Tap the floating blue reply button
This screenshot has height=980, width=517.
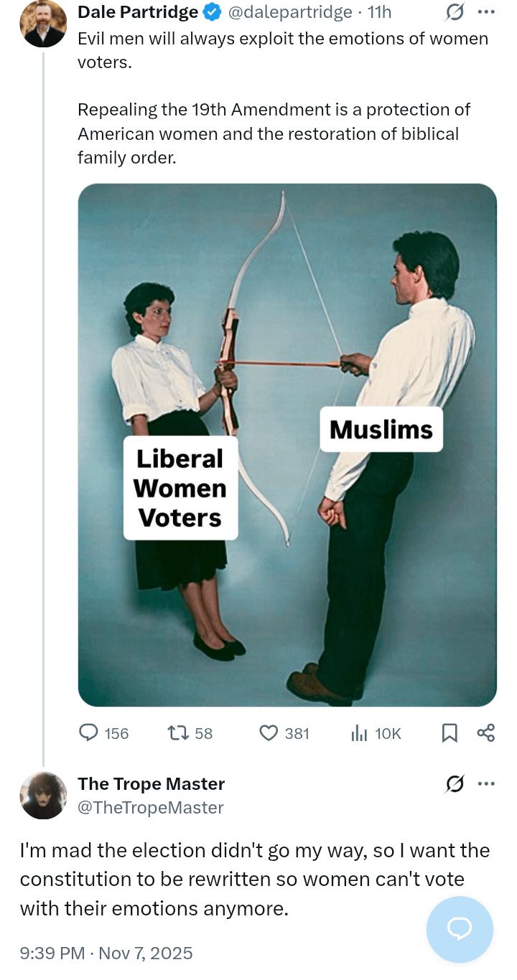(x=460, y=929)
